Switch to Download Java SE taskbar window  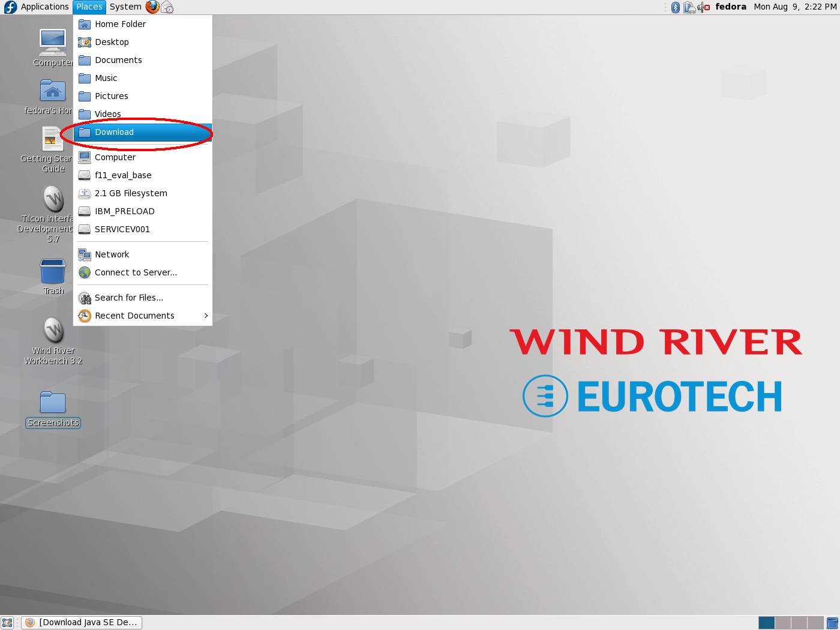pyautogui.click(x=82, y=623)
